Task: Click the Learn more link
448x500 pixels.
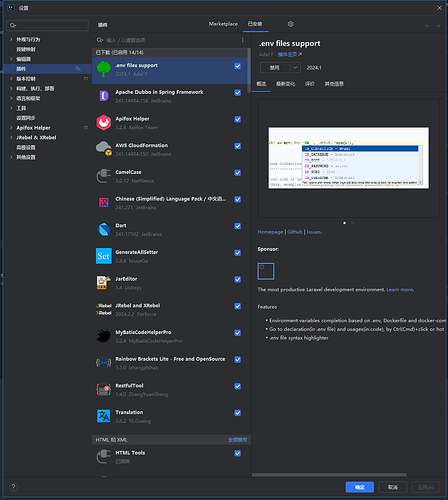Action: [400, 290]
